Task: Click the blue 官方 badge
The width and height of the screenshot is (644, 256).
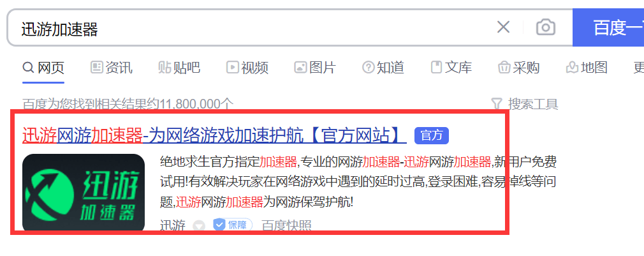Action: [432, 135]
